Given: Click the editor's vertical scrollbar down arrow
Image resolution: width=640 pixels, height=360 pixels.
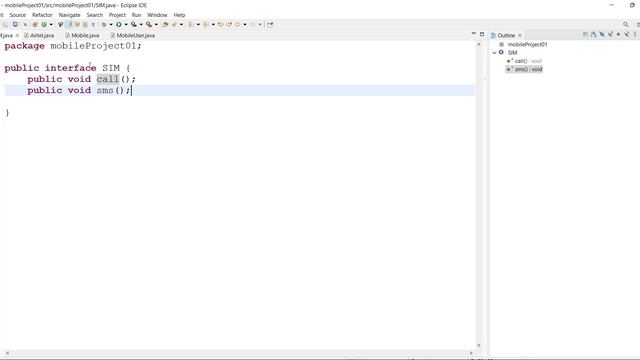Looking at the screenshot, I should point(479,345).
